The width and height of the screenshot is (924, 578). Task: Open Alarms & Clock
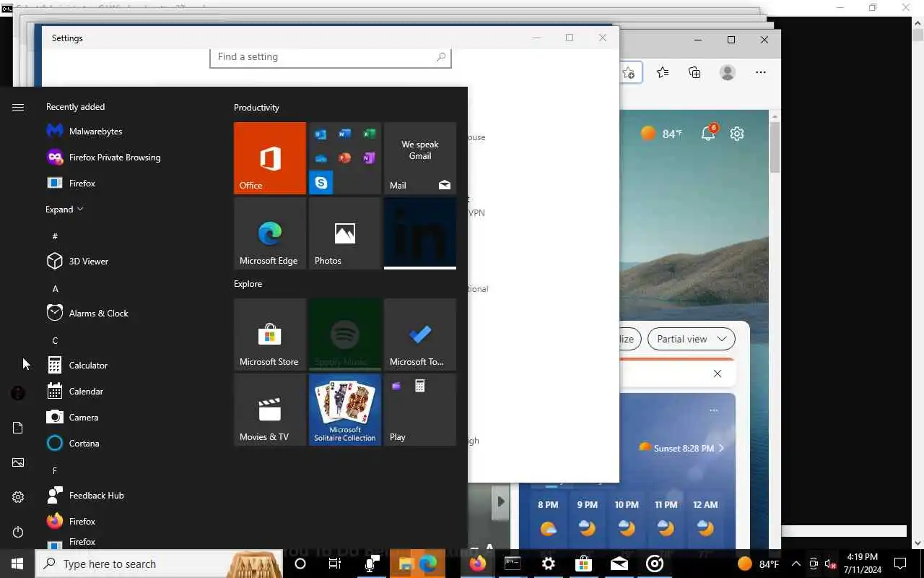pos(123,313)
